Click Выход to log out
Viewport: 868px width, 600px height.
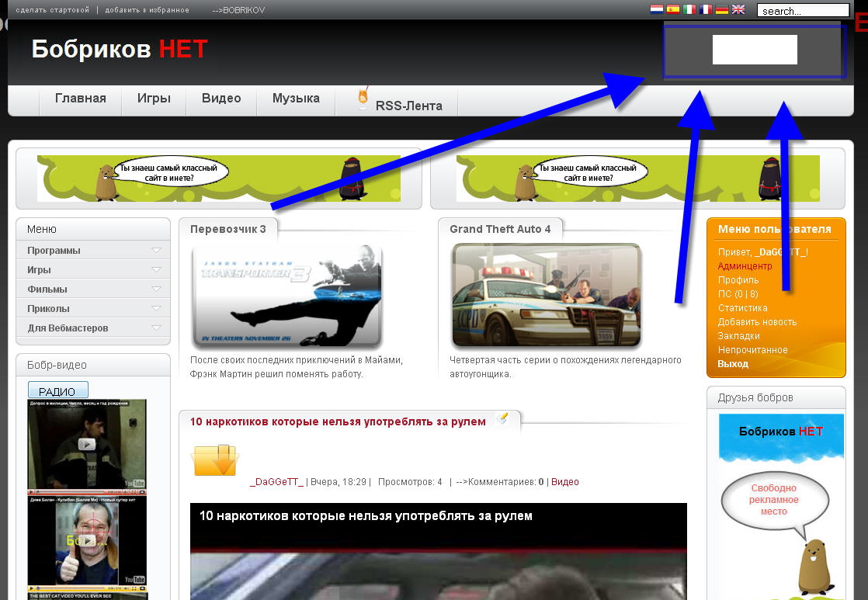point(733,364)
